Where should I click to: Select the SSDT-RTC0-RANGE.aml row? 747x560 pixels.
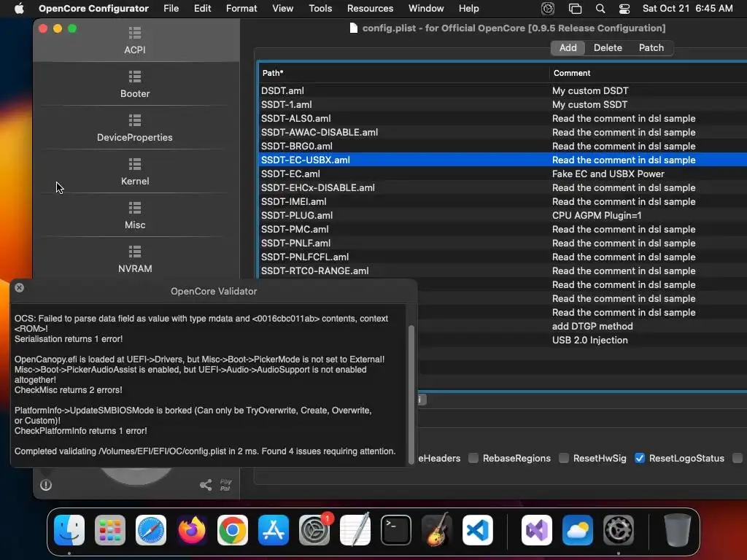coord(503,271)
